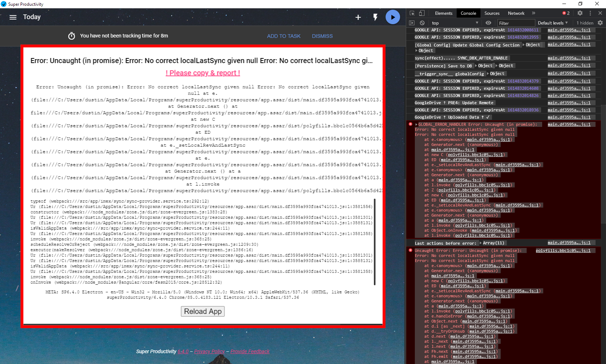This screenshot has height=364, width=606.
Task: Click the add task plus icon
Action: (x=358, y=17)
